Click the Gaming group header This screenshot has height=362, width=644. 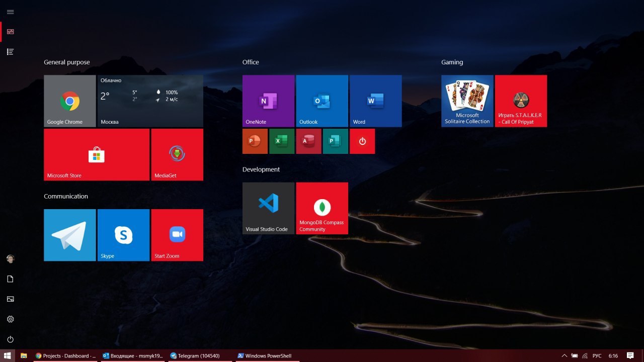[452, 62]
